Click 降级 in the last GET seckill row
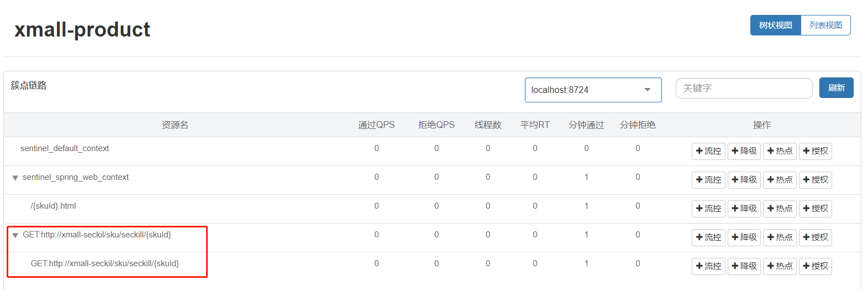This screenshot has width=868, height=290. click(744, 266)
